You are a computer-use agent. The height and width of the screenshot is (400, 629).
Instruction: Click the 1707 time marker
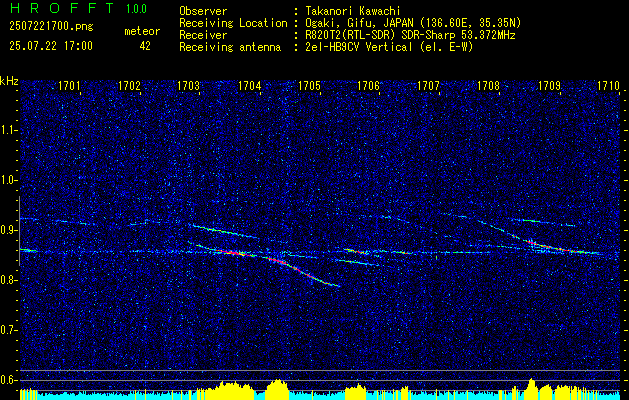tap(428, 86)
